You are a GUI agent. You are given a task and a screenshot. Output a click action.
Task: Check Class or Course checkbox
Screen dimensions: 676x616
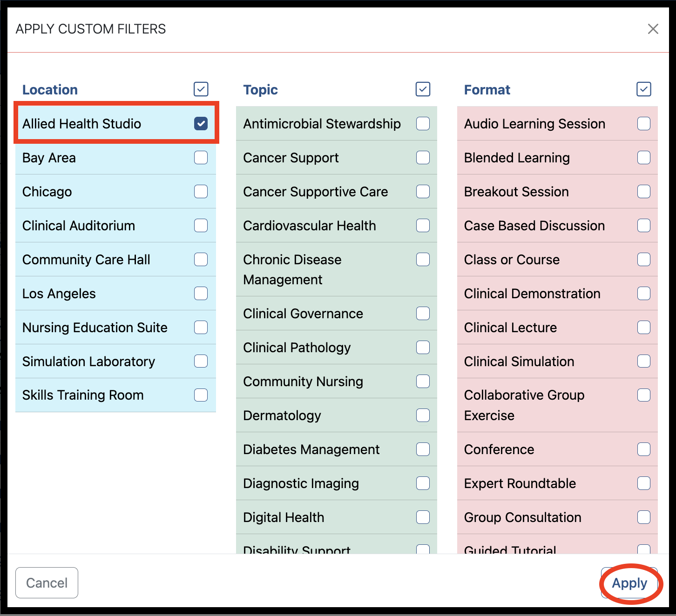(644, 260)
